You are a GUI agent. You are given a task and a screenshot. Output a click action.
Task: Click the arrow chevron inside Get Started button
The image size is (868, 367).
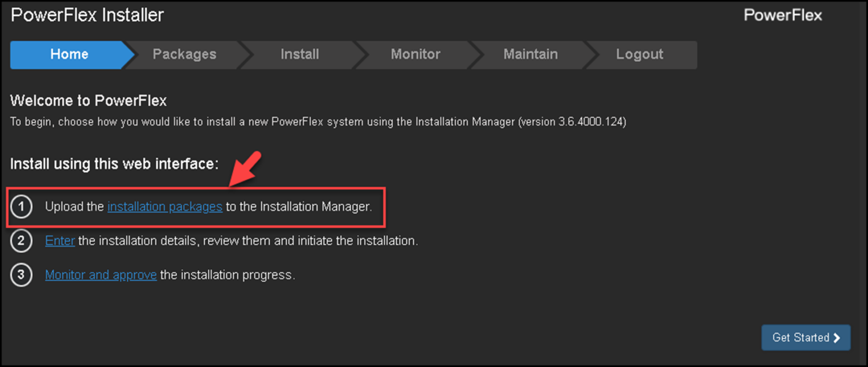click(836, 338)
